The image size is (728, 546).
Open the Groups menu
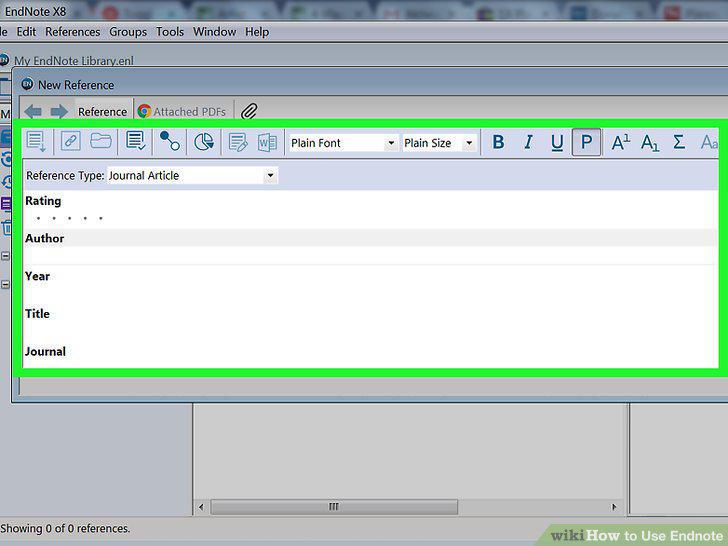(128, 32)
